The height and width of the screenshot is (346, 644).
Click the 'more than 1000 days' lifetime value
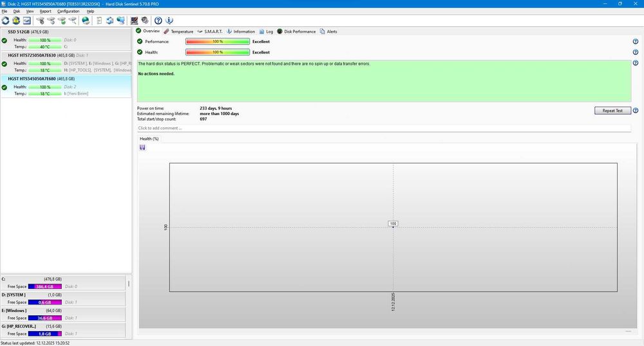pyautogui.click(x=220, y=114)
